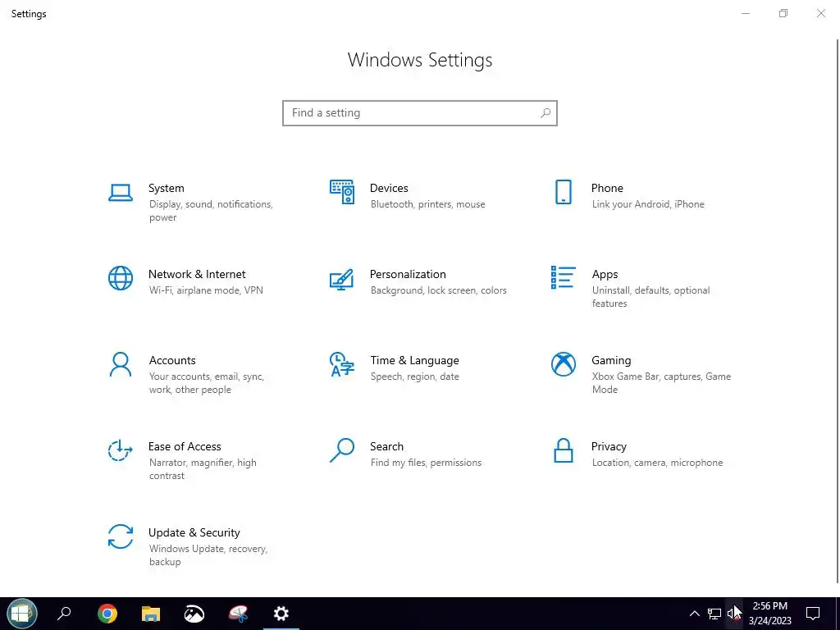Click "Xbox Game Bar, captures, Game Mode"

click(x=661, y=383)
